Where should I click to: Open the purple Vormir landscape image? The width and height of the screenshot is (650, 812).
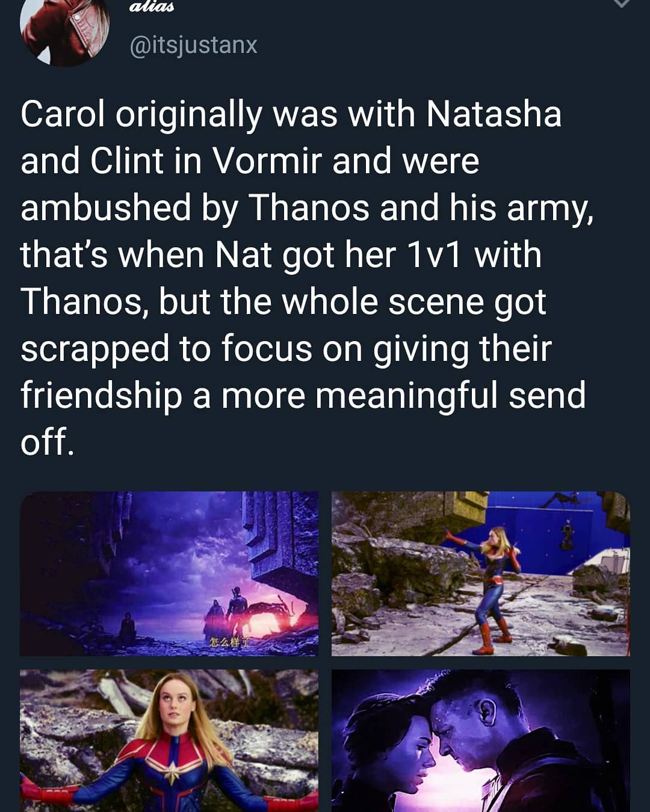tap(169, 573)
